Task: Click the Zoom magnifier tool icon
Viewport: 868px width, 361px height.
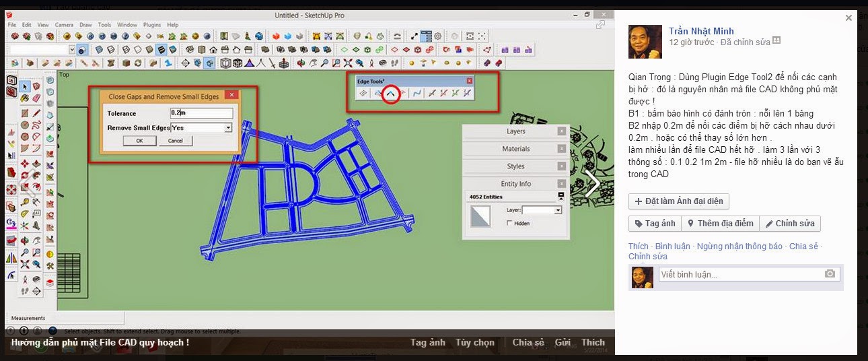Action: [325, 63]
